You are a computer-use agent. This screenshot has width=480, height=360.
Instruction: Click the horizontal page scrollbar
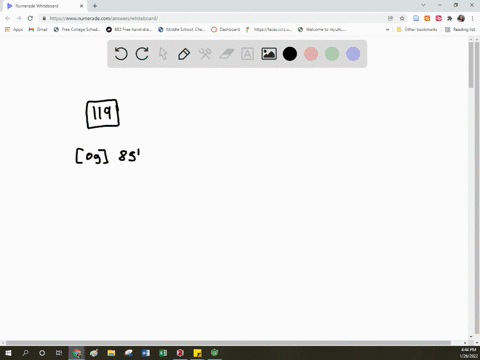click(228, 343)
